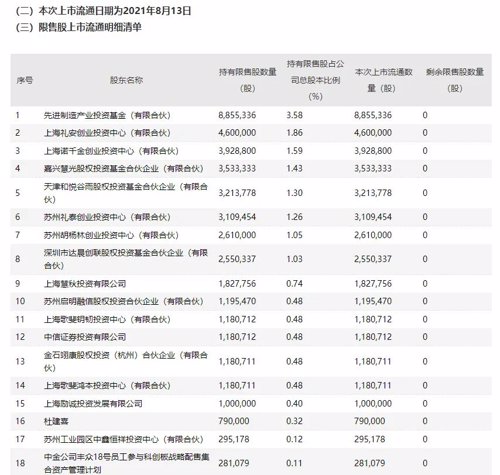The height and width of the screenshot is (475, 500).
Task: Select the 嘉兴慧光股权投资基金 shareholder entry
Action: (x=123, y=169)
